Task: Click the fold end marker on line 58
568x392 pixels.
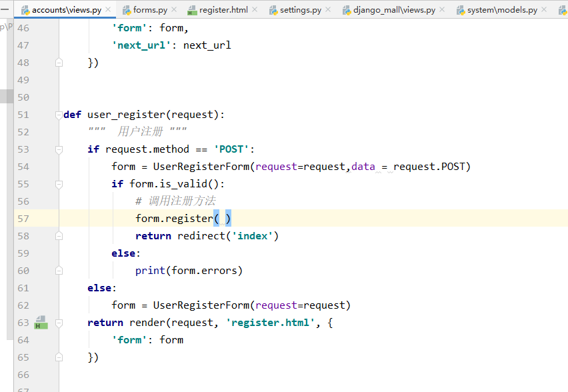Action: coord(59,236)
